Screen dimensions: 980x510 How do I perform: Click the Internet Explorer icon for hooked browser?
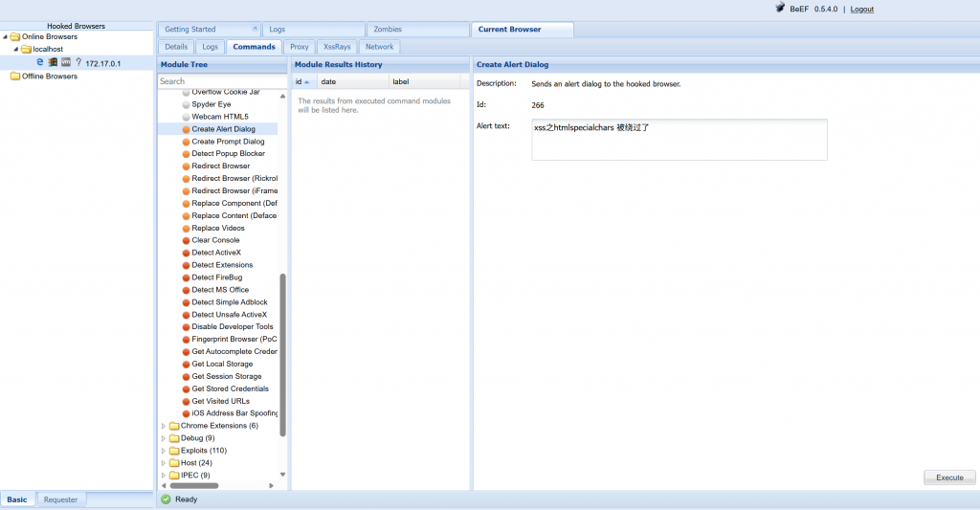pyautogui.click(x=40, y=62)
